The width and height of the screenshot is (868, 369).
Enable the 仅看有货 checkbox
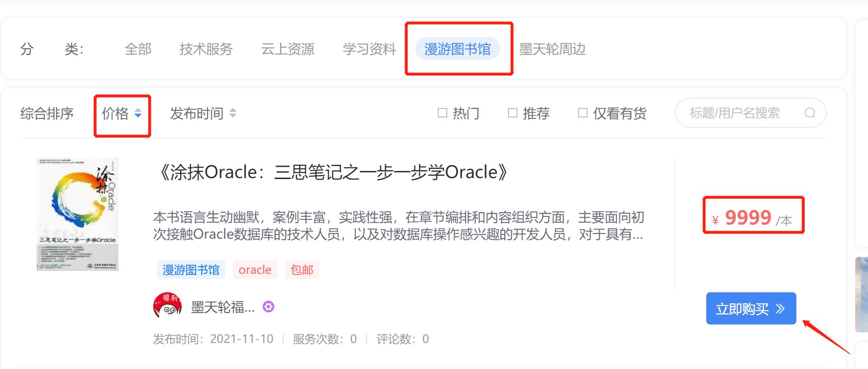pyautogui.click(x=583, y=113)
